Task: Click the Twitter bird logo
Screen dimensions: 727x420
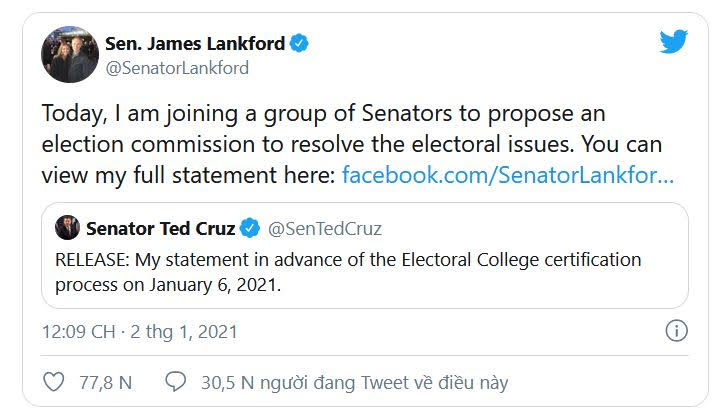Action: coord(674,41)
